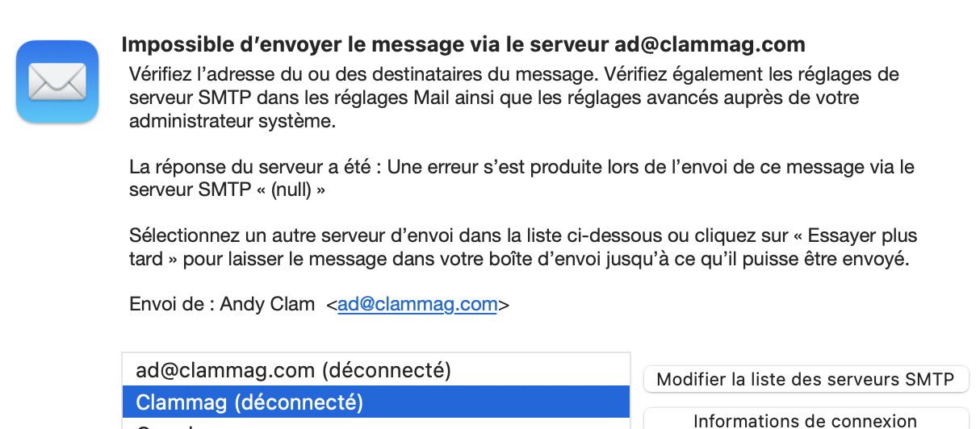The height and width of the screenshot is (429, 980).
Task: Click the "Vérifiez l'adresse" paragraph
Action: (x=513, y=98)
